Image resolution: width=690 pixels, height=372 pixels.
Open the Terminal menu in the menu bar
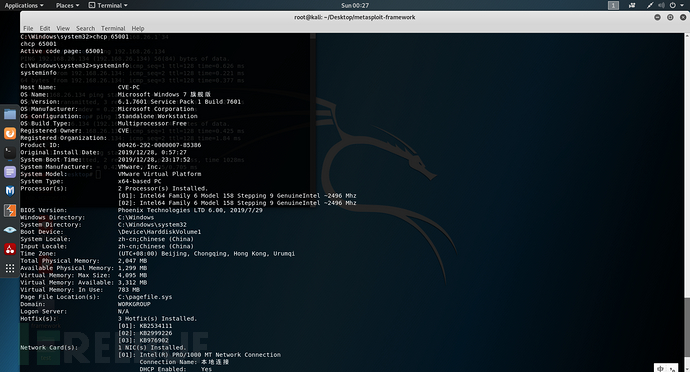(113, 28)
